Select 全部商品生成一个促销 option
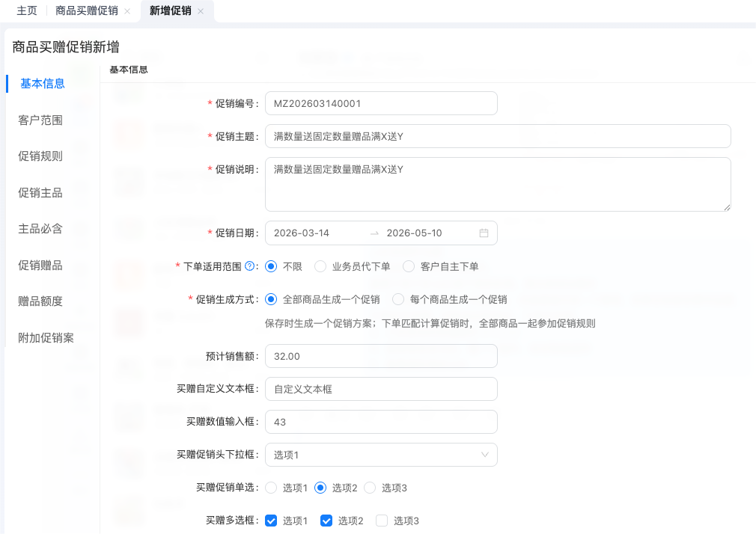This screenshot has height=534, width=756. click(271, 299)
